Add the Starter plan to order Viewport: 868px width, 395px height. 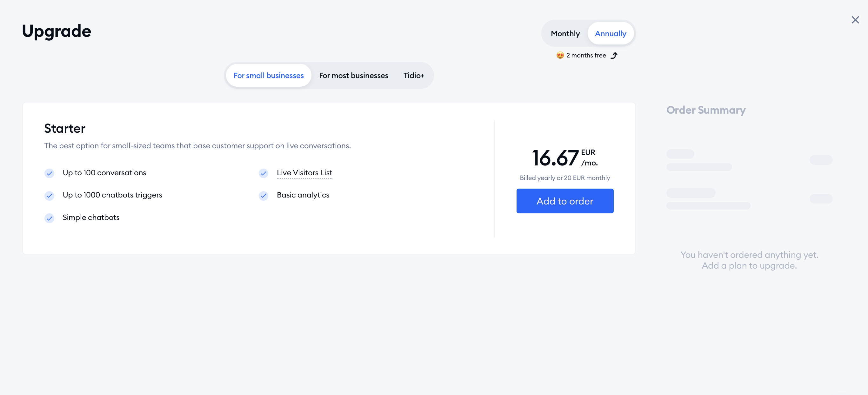coord(565,201)
